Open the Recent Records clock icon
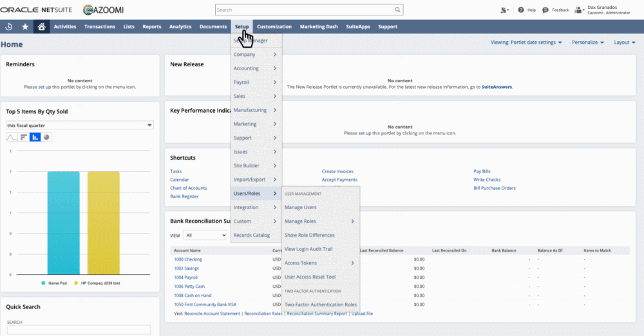Viewport: 644px width, 336px height. [x=9, y=26]
